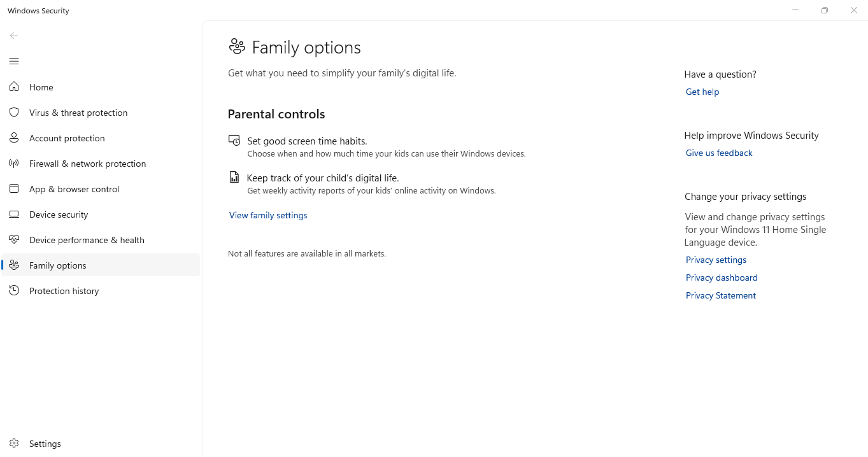Open Privacy settings
The image size is (868, 457).
[x=716, y=260]
